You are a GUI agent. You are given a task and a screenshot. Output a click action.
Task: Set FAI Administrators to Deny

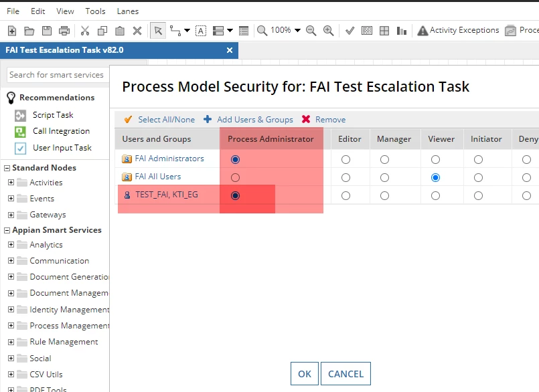click(526, 159)
